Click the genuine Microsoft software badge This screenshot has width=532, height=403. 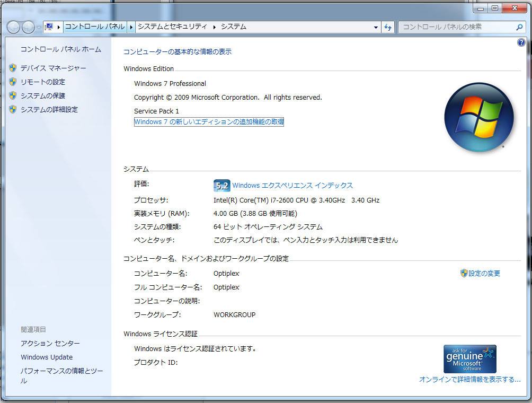point(470,359)
